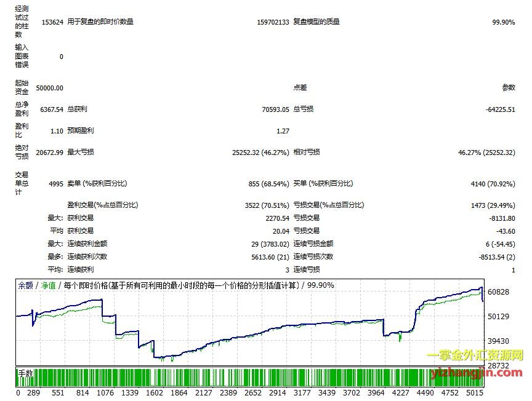Click the tick count value 159702133
Image resolution: width=532 pixels, height=401 pixels.
273,22
